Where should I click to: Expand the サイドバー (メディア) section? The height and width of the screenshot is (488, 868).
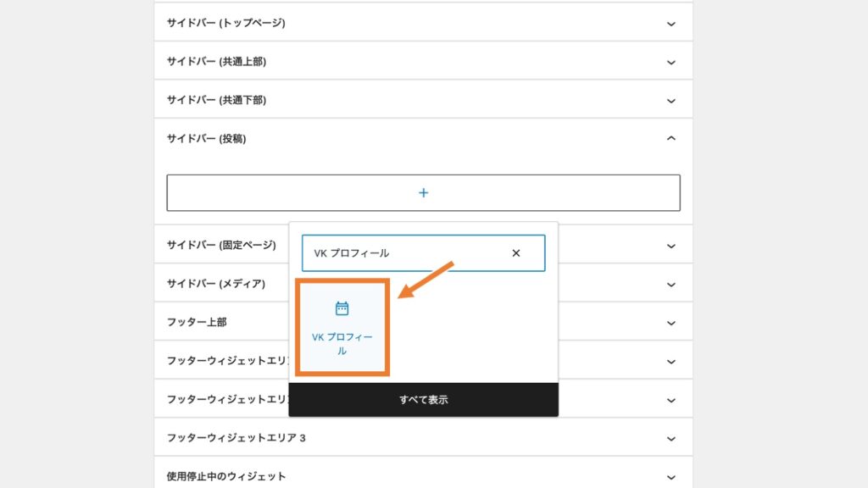point(670,283)
